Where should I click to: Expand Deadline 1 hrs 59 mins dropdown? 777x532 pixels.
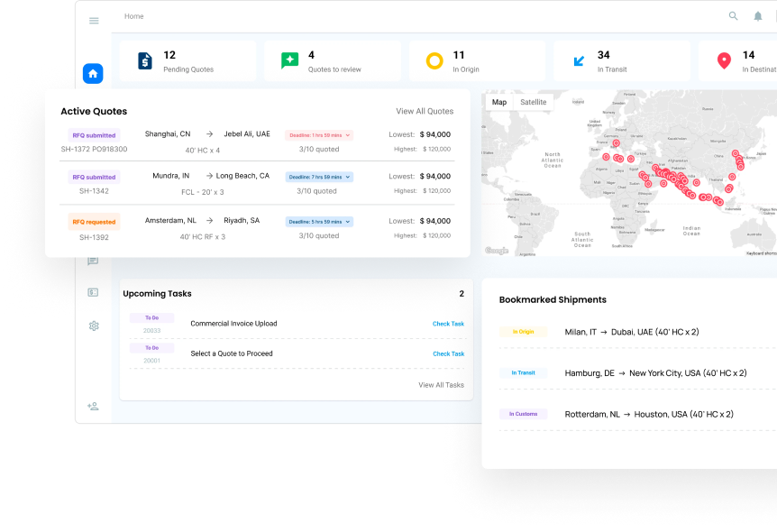pyautogui.click(x=319, y=135)
